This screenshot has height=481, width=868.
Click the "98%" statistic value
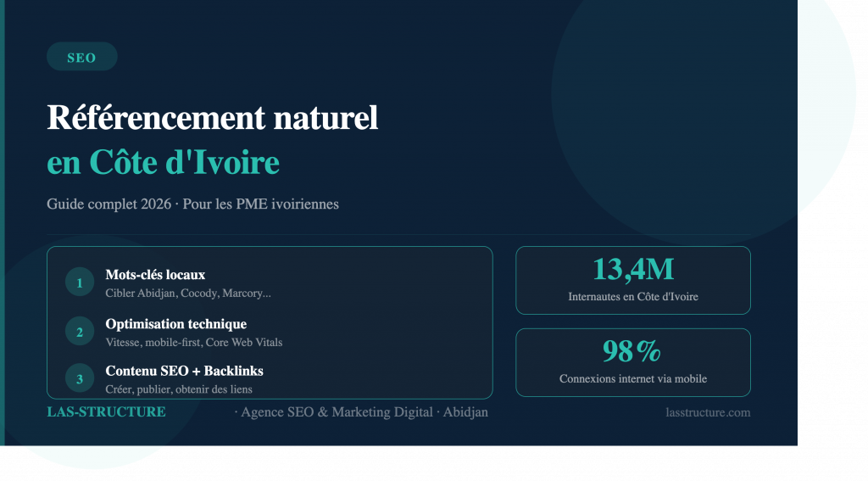(632, 350)
